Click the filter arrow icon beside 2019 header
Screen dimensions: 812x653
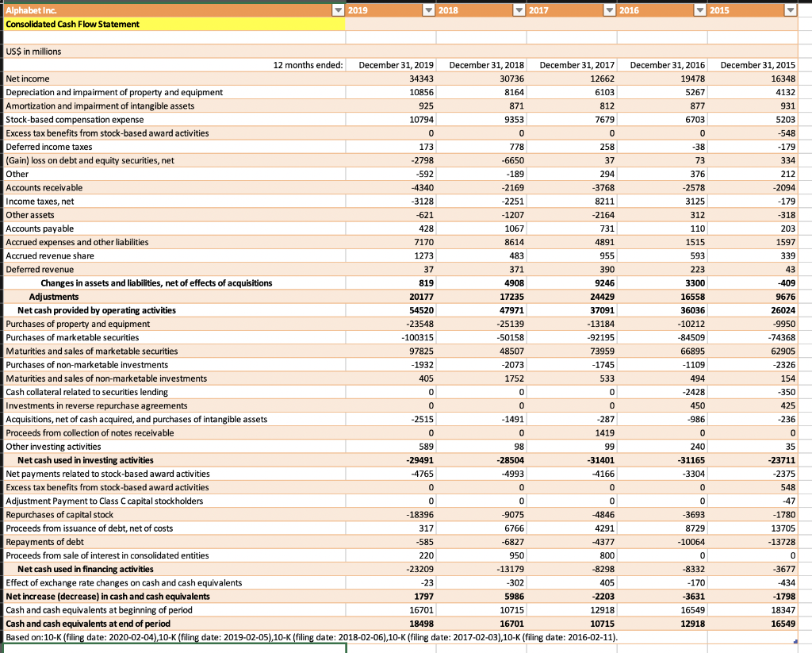[x=431, y=10]
